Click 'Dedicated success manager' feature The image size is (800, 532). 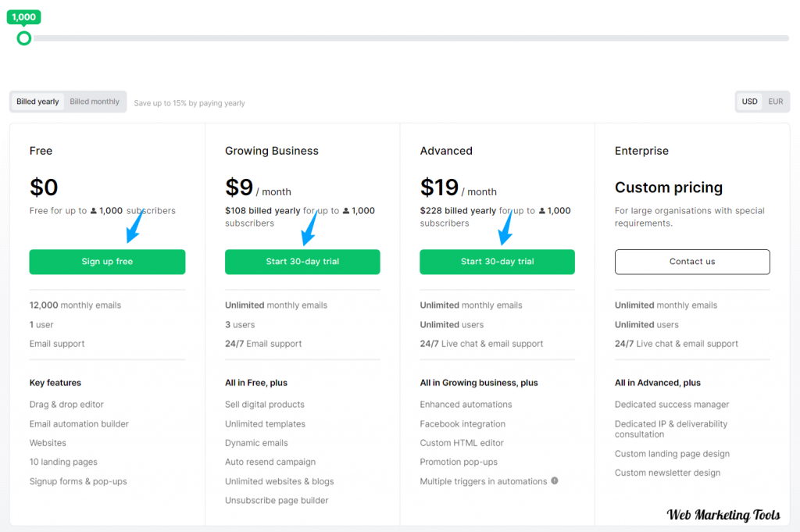tap(672, 405)
